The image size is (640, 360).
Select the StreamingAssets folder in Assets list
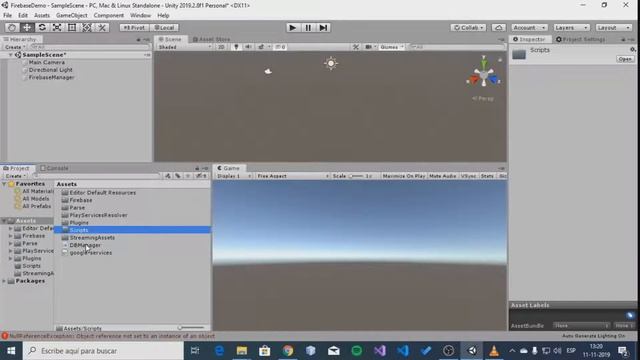92,238
